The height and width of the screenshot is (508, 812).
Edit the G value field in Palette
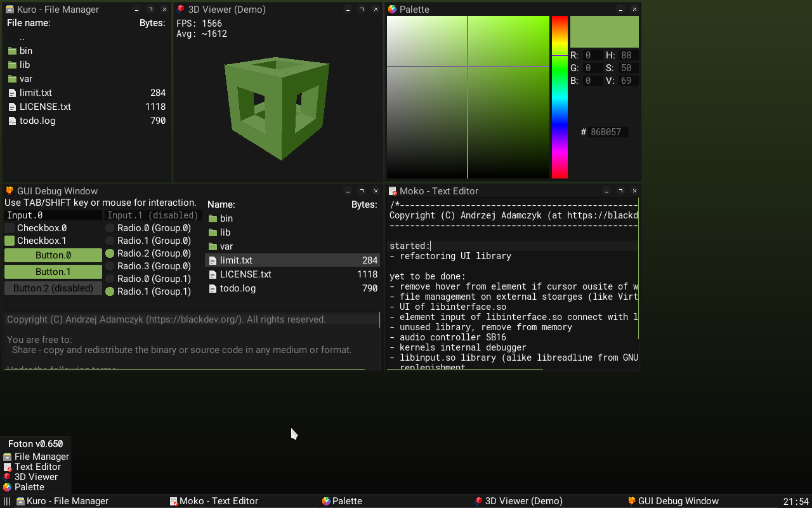coord(593,68)
